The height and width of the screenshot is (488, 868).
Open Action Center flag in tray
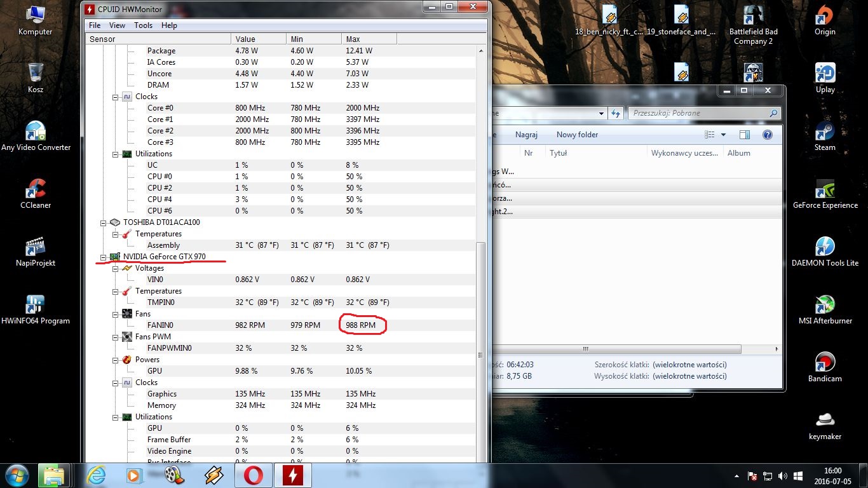752,476
